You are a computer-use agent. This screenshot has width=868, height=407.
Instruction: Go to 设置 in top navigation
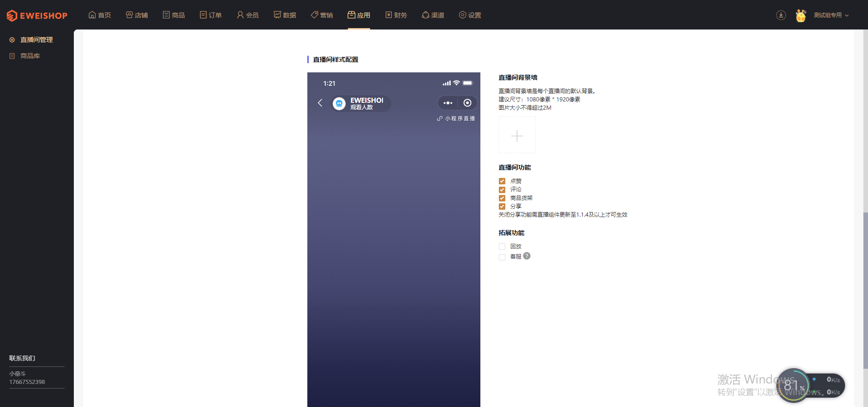click(470, 15)
